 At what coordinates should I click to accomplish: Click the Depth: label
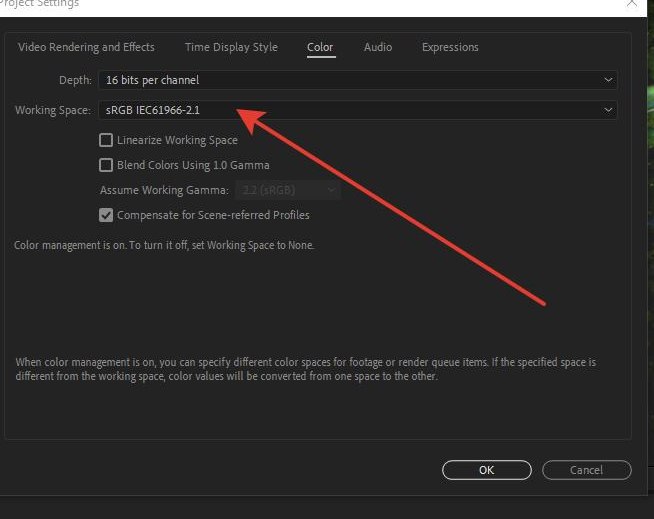point(75,80)
